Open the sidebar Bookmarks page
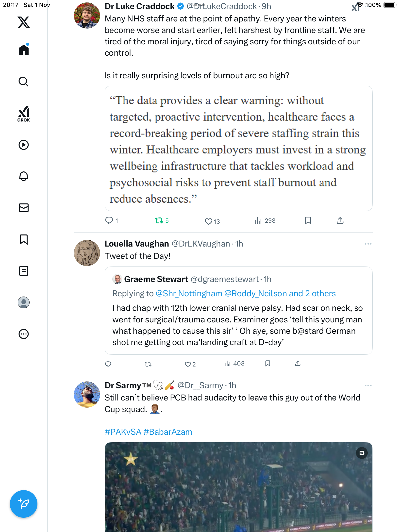The image size is (399, 532). pos(24,239)
